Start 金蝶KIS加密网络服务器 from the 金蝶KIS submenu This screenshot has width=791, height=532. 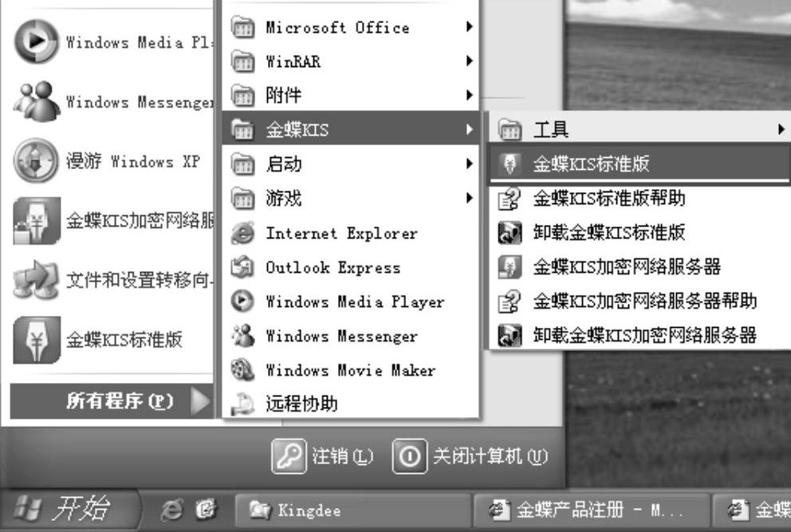(639, 266)
